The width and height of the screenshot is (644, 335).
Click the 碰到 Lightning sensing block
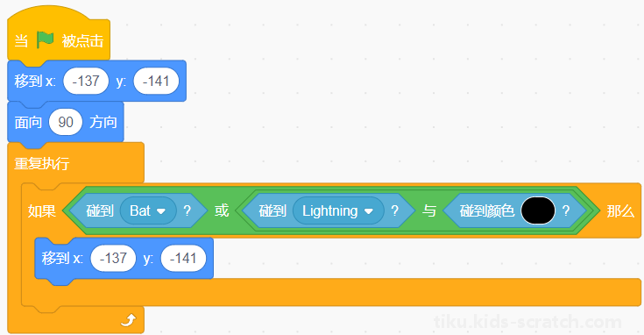click(329, 210)
